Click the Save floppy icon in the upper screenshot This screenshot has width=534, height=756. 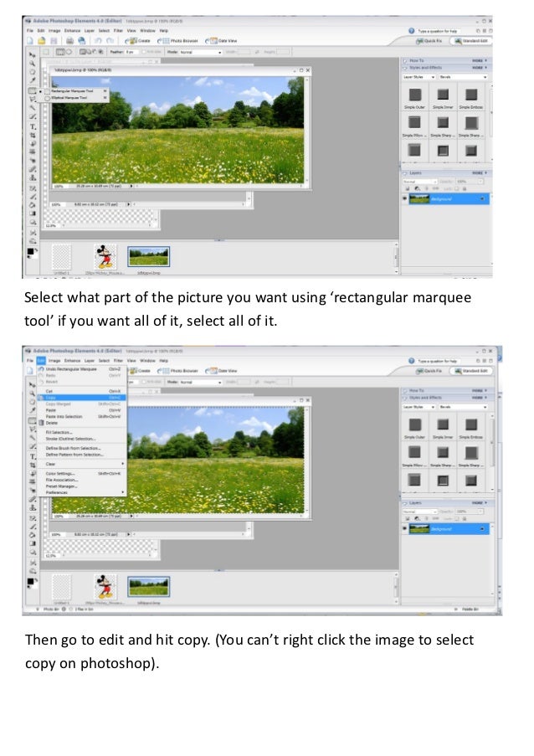tap(54, 41)
